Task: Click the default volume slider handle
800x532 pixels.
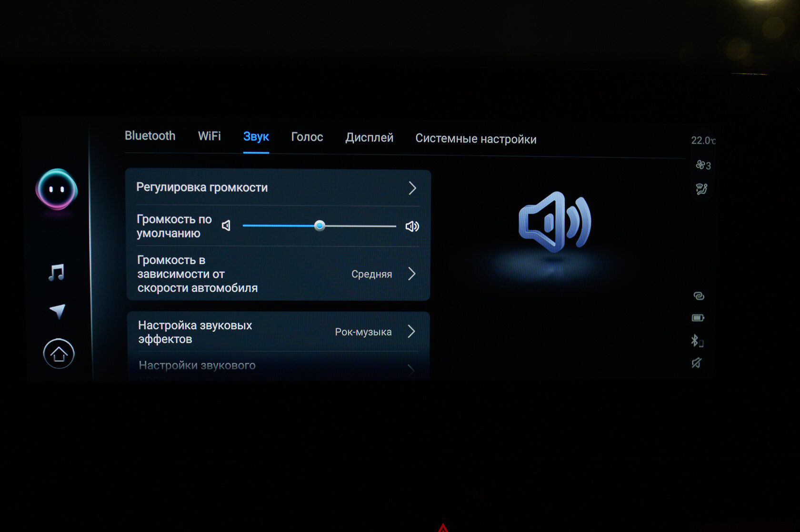Action: point(320,226)
